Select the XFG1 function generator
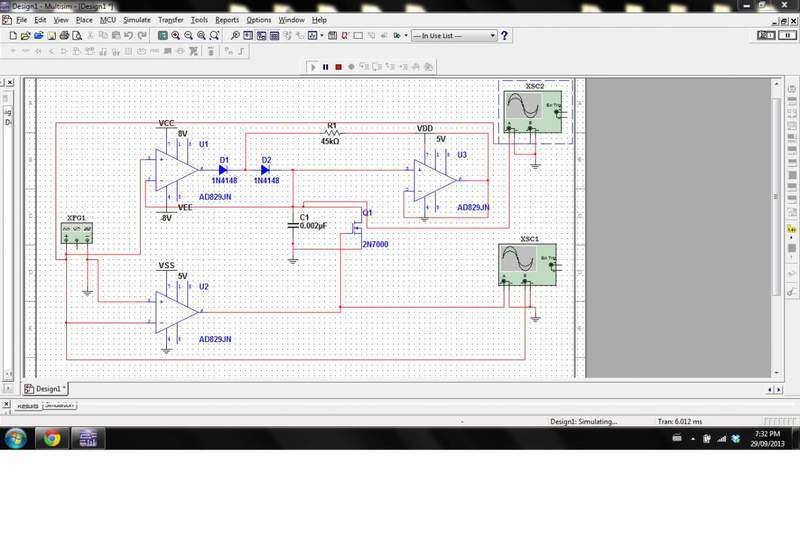The height and width of the screenshot is (557, 800). click(x=76, y=233)
